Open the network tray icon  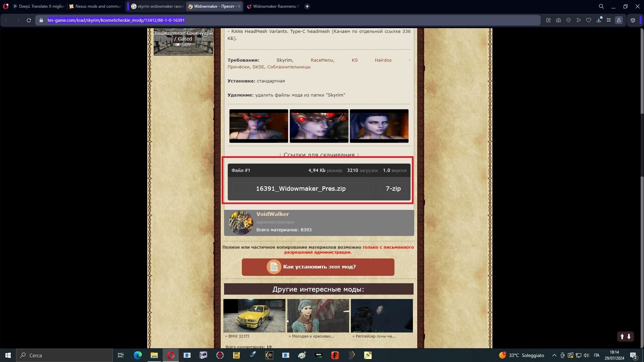point(579,355)
